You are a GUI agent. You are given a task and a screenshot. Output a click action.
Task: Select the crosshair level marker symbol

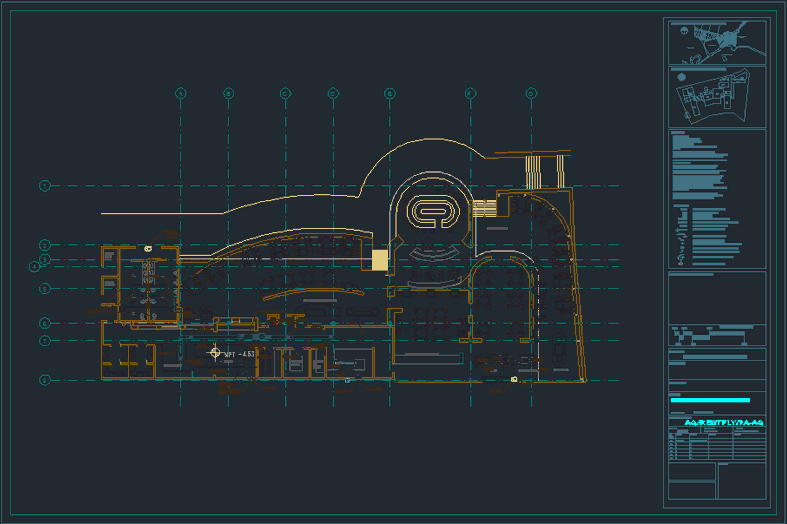[x=214, y=352]
